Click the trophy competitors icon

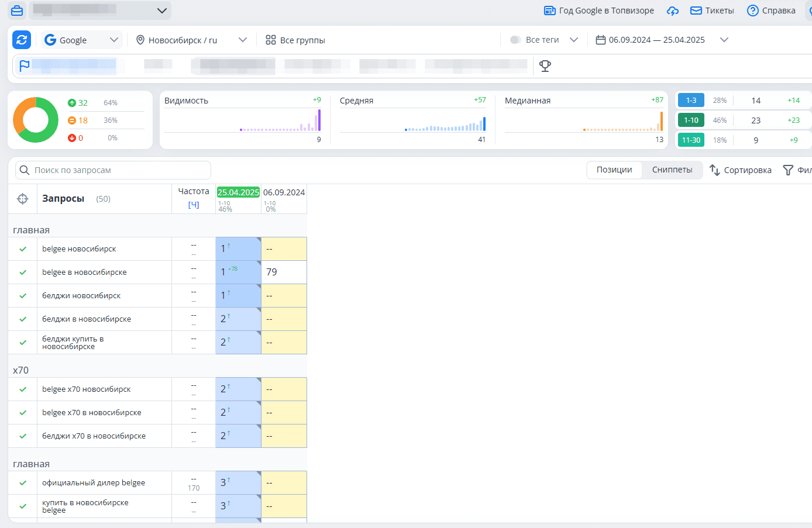tap(545, 66)
